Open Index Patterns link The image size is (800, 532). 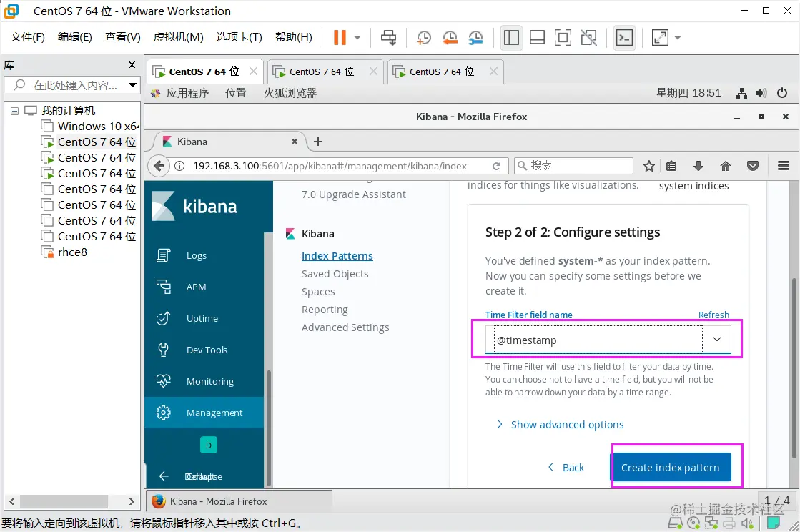coord(337,255)
